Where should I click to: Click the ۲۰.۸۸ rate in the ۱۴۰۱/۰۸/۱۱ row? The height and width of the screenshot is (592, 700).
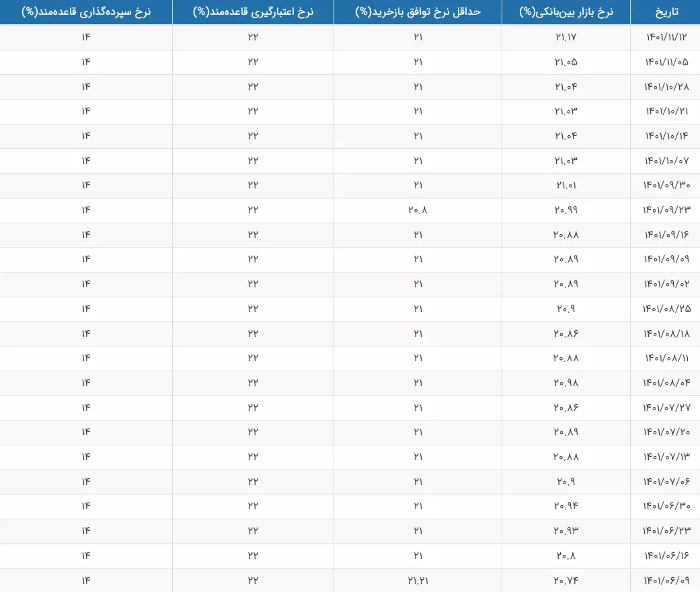(566, 358)
